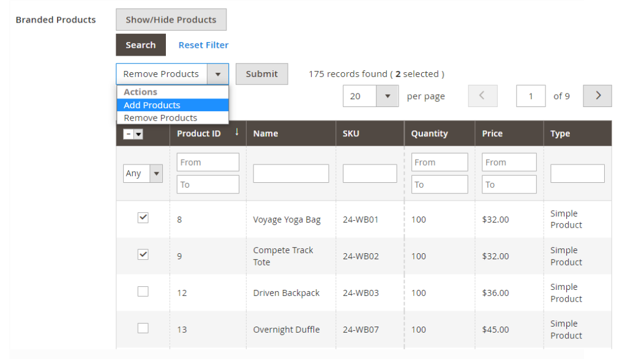Click the dark Search button
The width and height of the screenshot is (644, 359).
tap(141, 45)
